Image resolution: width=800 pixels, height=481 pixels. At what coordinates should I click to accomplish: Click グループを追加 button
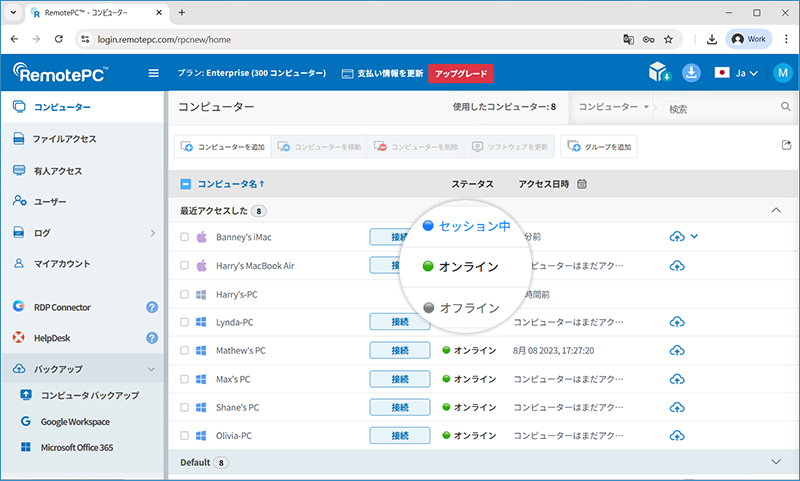point(599,146)
